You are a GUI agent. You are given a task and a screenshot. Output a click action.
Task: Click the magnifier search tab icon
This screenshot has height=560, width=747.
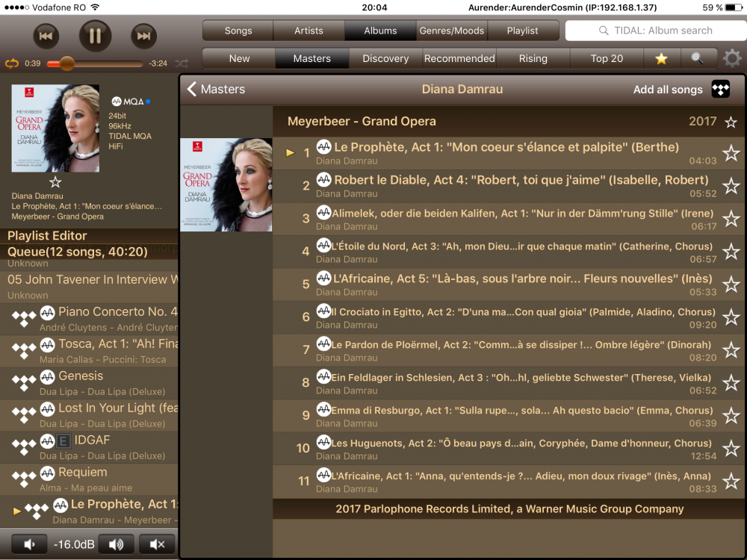pyautogui.click(x=698, y=58)
